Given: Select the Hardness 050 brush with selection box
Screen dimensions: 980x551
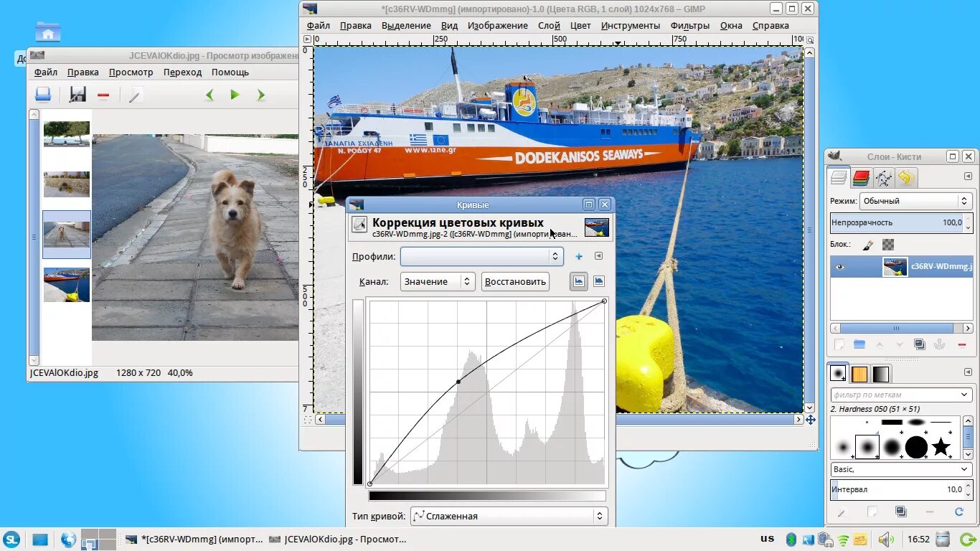Looking at the screenshot, I should pos(867,447).
